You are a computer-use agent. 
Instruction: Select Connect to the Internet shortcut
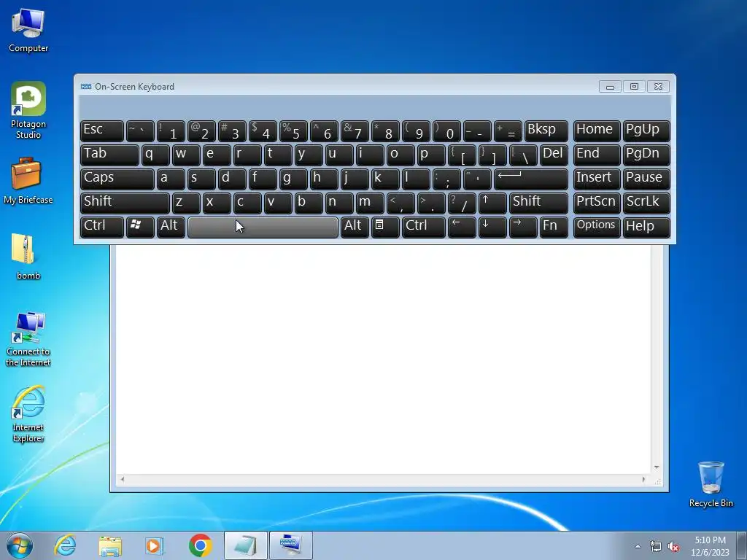coord(28,339)
